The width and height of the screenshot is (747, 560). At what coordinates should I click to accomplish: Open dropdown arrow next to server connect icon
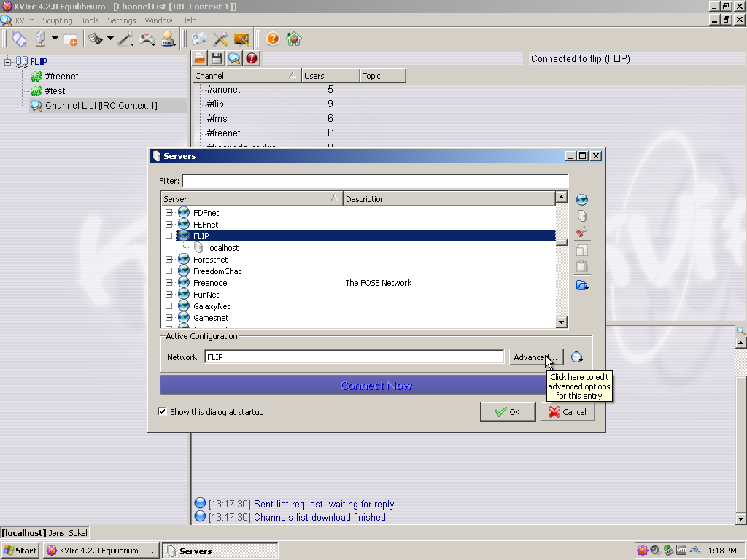click(55, 39)
